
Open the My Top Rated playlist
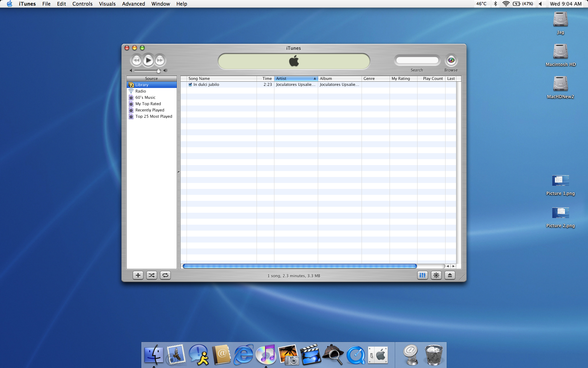[152, 104]
